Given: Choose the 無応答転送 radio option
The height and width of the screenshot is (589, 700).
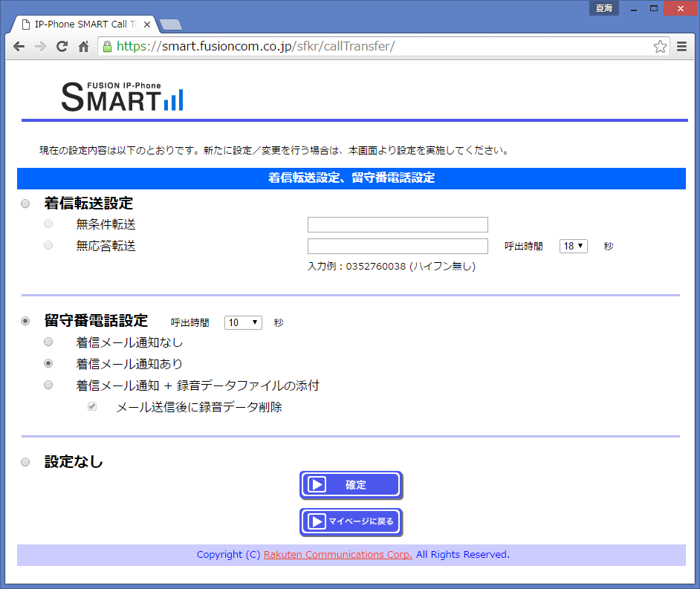Looking at the screenshot, I should click(x=48, y=245).
